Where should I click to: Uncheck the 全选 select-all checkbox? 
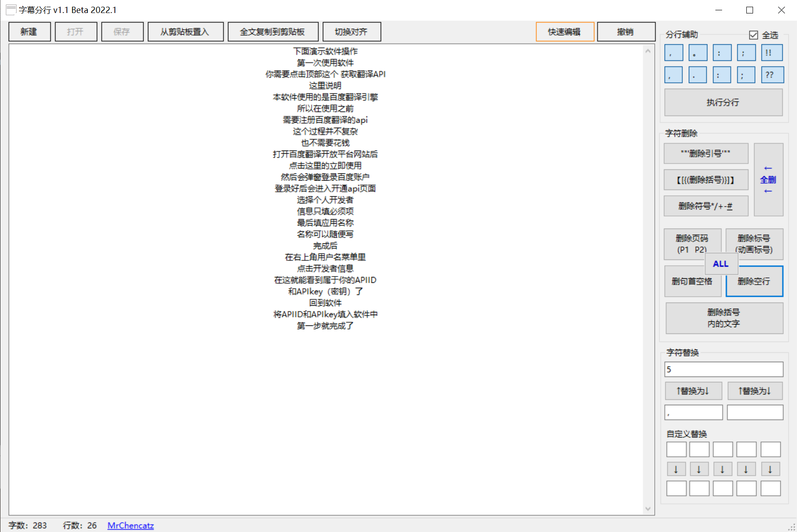coord(753,35)
